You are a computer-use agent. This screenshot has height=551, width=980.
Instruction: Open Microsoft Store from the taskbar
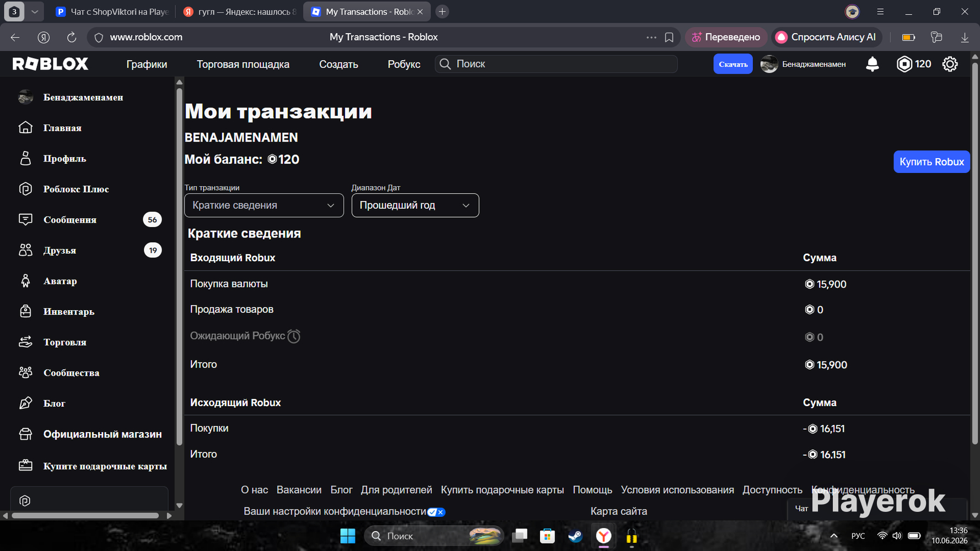click(x=547, y=536)
